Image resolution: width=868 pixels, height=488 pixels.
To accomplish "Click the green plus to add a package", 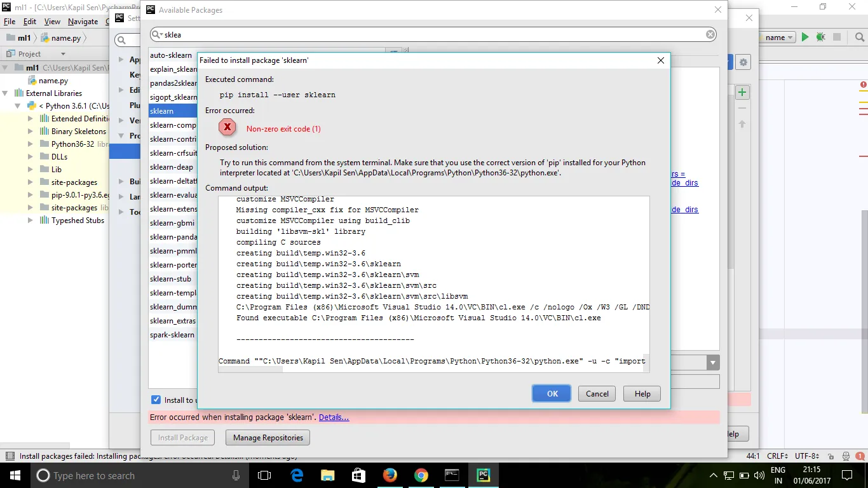I will tap(742, 92).
